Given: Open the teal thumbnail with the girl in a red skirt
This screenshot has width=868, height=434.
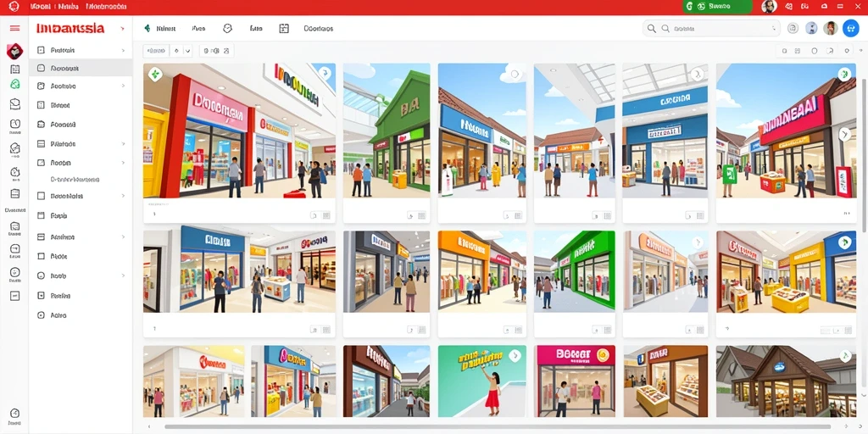Looking at the screenshot, I should [x=482, y=381].
